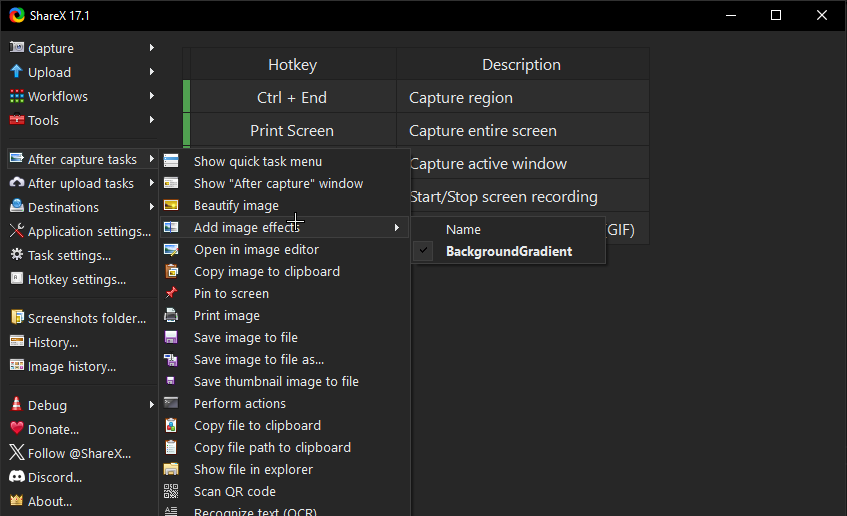Screen dimensions: 847x516
Task: Click the Image history icon
Action: [x=17, y=366]
